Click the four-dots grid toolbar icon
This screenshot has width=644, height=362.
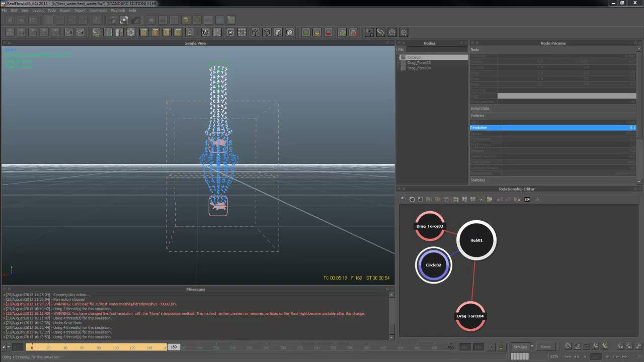(x=131, y=33)
